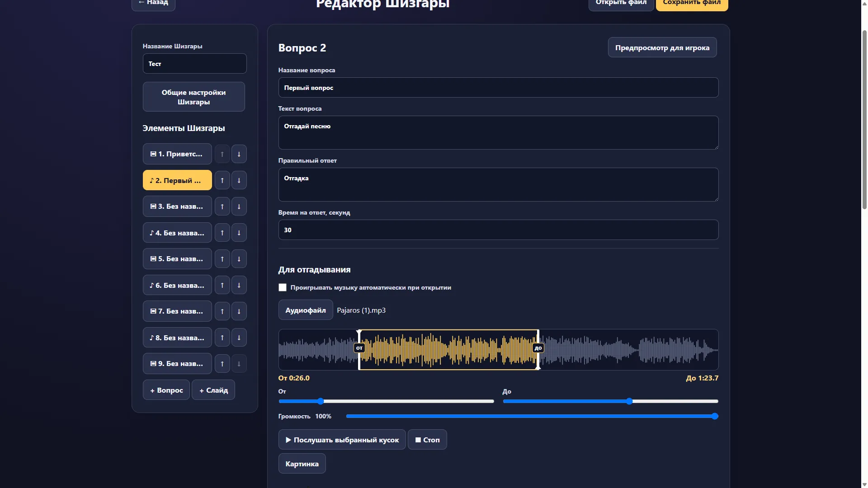Click the Громкость volume slider handle
This screenshot has width=868, height=488.
pyautogui.click(x=715, y=416)
